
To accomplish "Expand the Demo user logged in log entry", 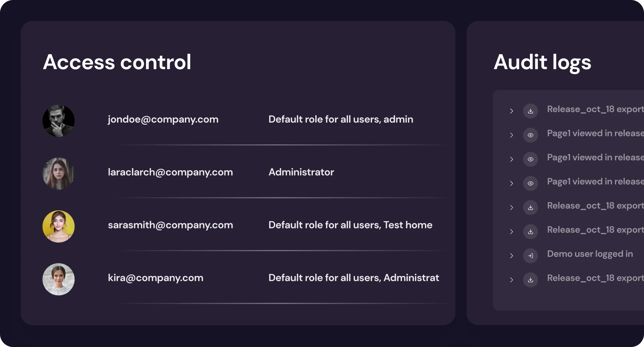I will click(x=511, y=256).
